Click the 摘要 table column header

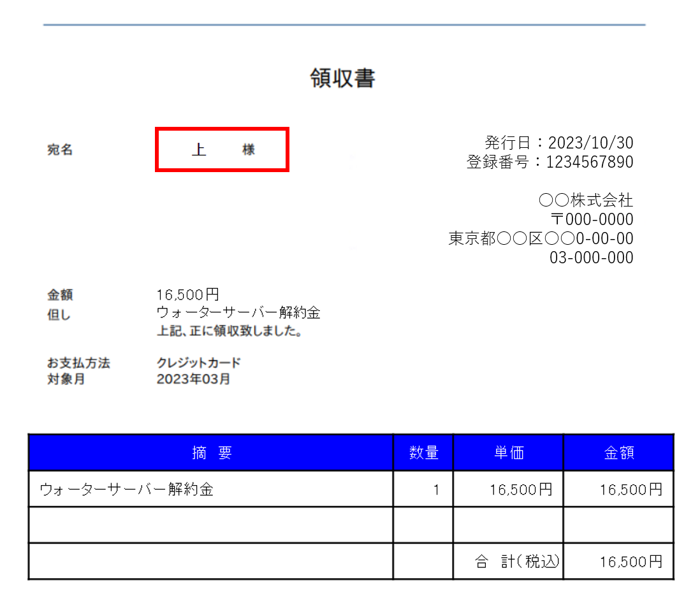tap(212, 453)
